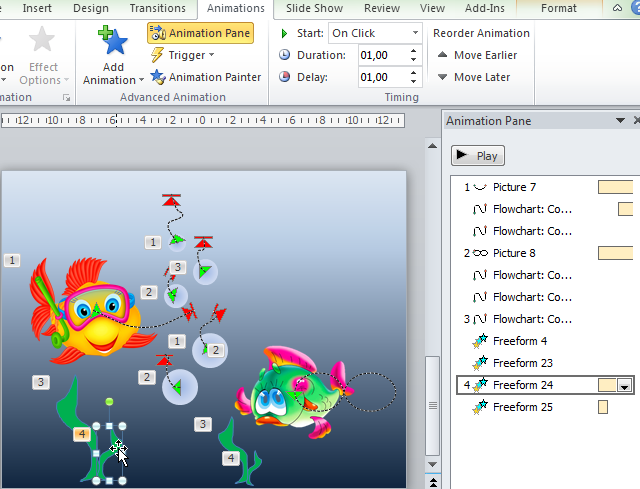This screenshot has height=489, width=640.
Task: Open the Transitions ribbon tab
Action: click(157, 9)
